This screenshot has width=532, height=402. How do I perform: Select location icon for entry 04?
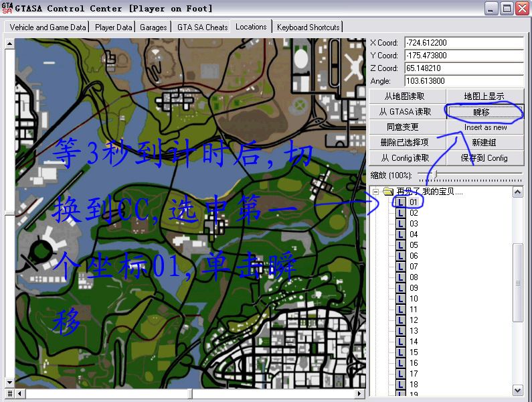(401, 234)
